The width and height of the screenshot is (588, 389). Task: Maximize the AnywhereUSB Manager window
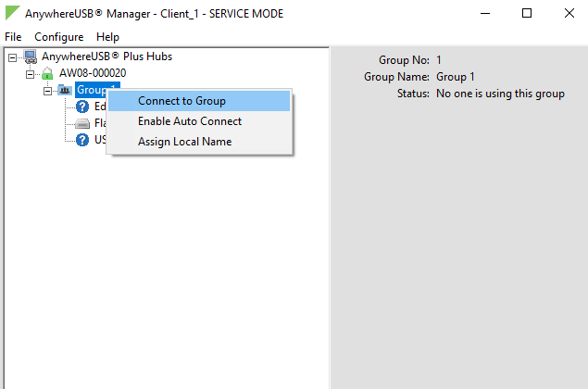[527, 14]
